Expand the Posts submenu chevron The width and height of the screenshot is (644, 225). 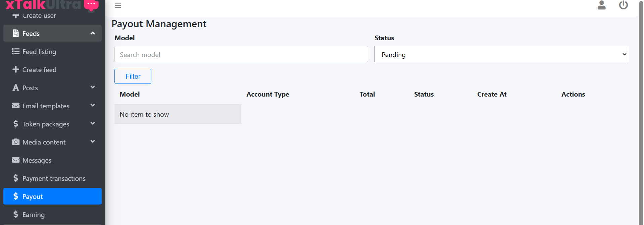pyautogui.click(x=93, y=88)
